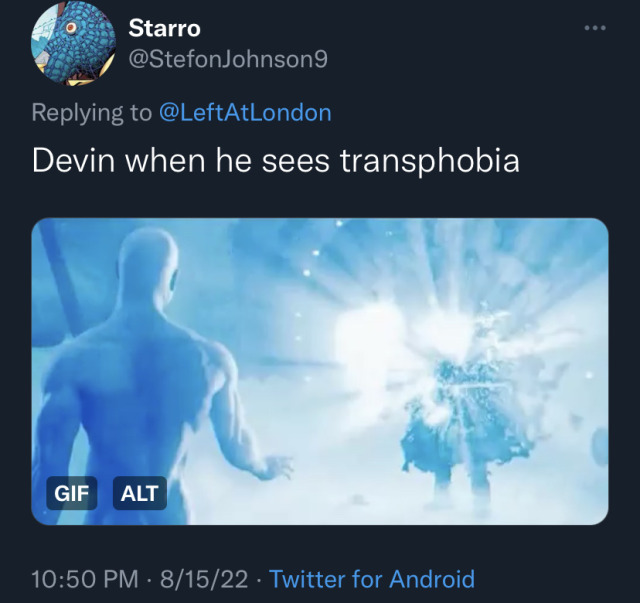The height and width of the screenshot is (603, 640).
Task: Open the three-dot more options menu
Action: point(595,28)
